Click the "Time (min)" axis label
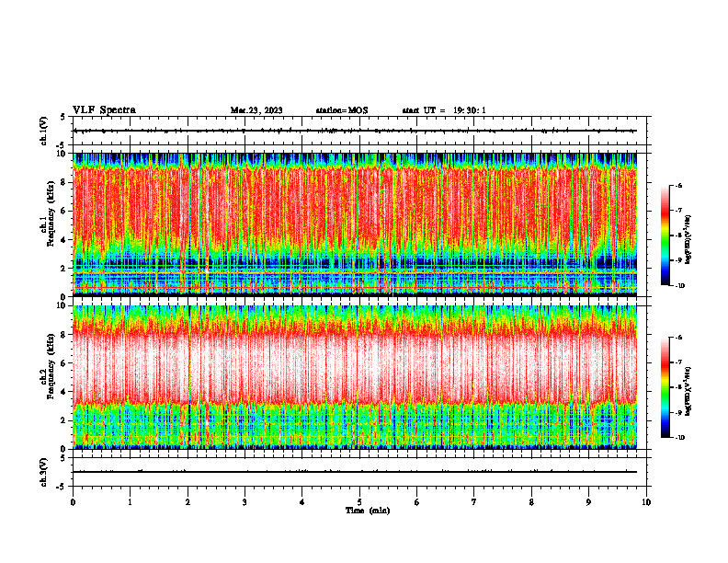 (368, 511)
